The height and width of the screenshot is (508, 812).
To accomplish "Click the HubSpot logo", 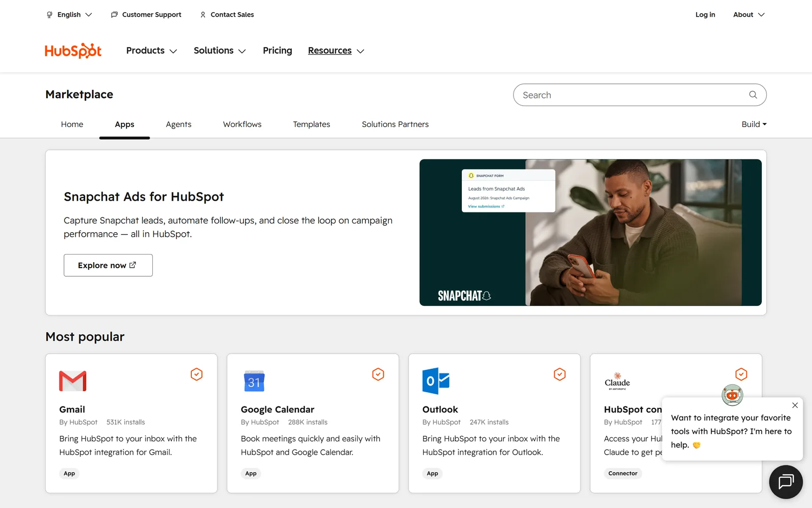I will point(73,51).
